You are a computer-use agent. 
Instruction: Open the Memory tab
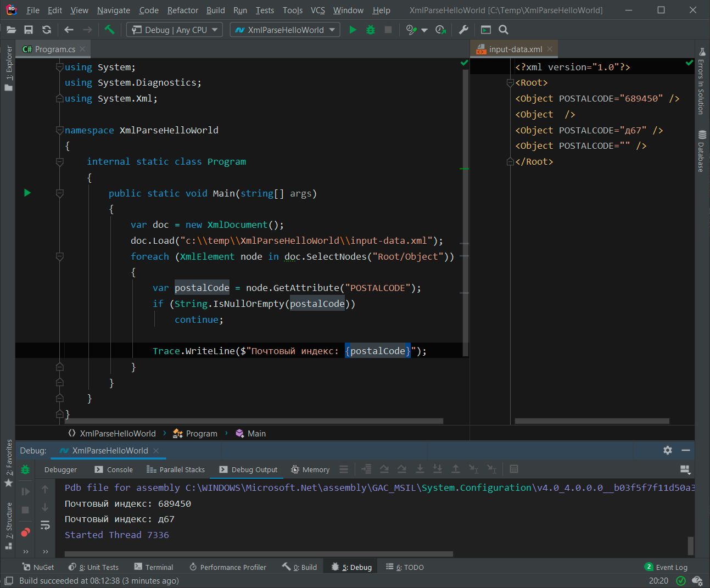click(x=310, y=469)
